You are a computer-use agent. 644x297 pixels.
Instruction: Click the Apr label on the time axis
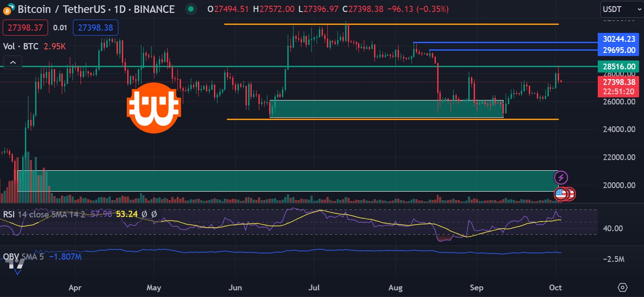pos(75,288)
